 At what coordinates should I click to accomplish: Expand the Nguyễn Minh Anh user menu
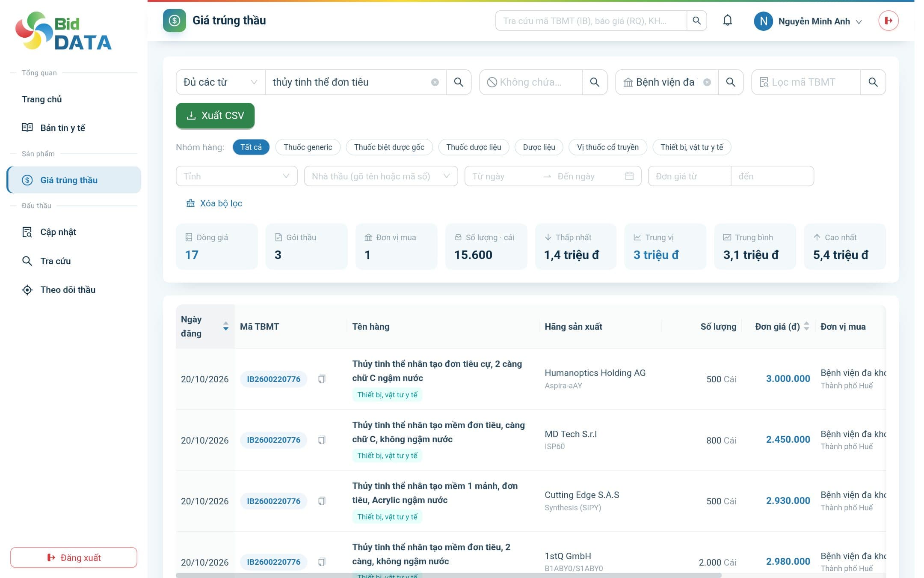[x=808, y=21]
